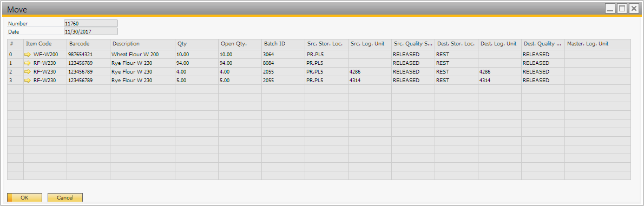The height and width of the screenshot is (206, 644).
Task: Open link arrow for WF-W200 item
Action: click(x=28, y=55)
